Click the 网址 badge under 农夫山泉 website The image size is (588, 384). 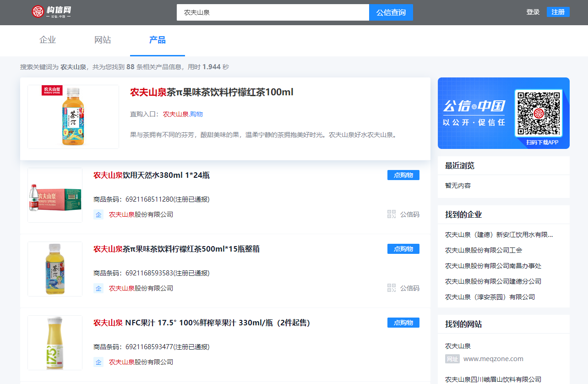[452, 359]
